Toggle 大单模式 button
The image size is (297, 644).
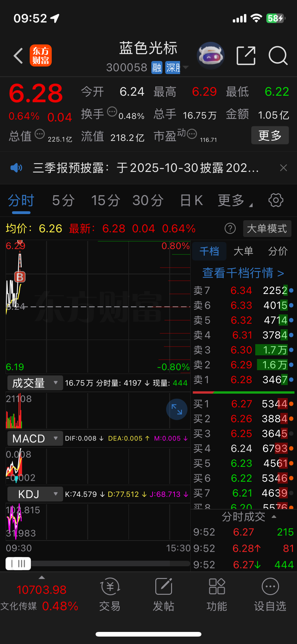(267, 229)
